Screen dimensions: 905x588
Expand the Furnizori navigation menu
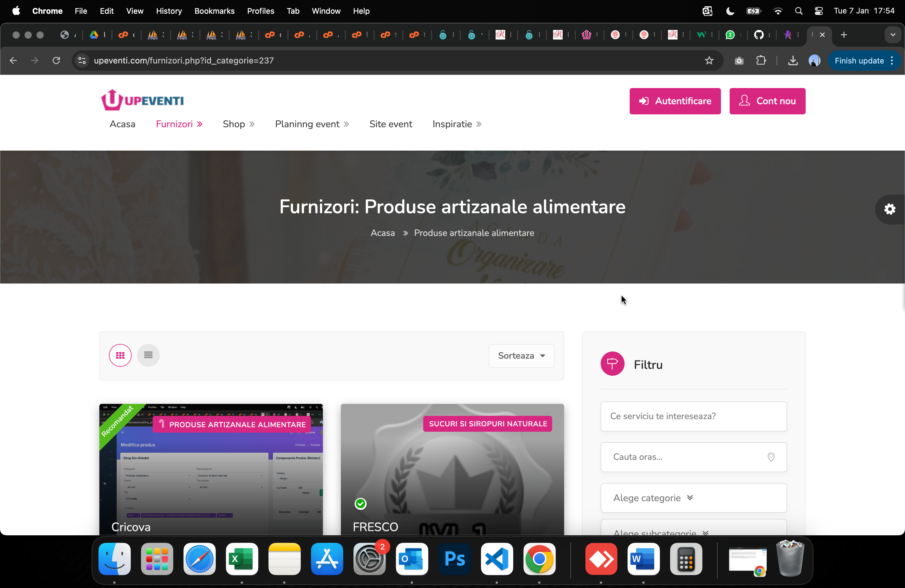(x=179, y=124)
